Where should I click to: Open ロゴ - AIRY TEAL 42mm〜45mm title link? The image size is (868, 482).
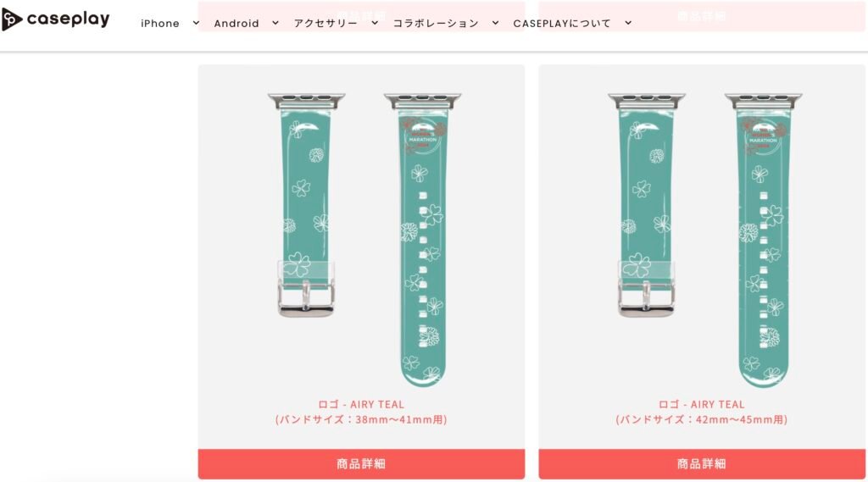click(x=701, y=412)
